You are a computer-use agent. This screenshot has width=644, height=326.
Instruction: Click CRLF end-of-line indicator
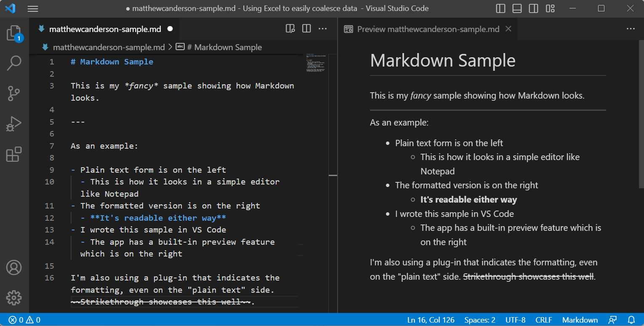(544, 320)
